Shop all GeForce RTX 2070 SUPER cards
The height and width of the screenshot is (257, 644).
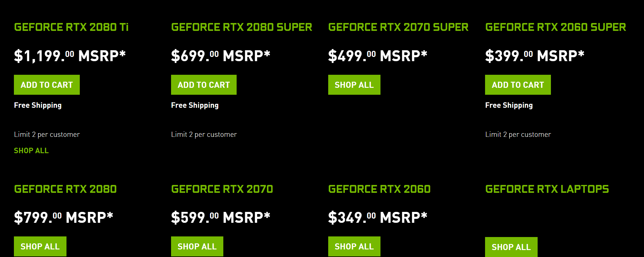354,85
